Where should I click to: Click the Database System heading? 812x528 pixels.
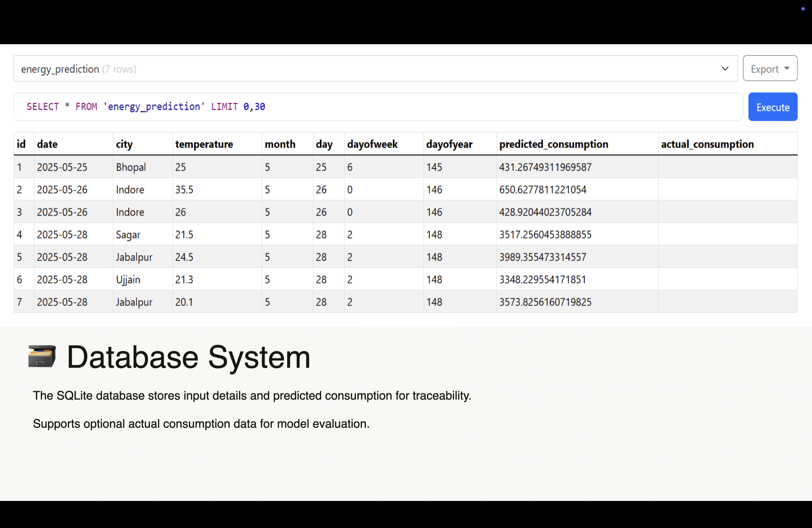pyautogui.click(x=188, y=357)
